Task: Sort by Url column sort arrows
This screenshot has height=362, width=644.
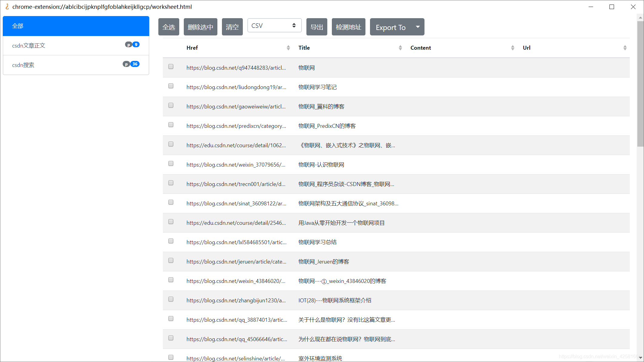Action: pyautogui.click(x=625, y=48)
